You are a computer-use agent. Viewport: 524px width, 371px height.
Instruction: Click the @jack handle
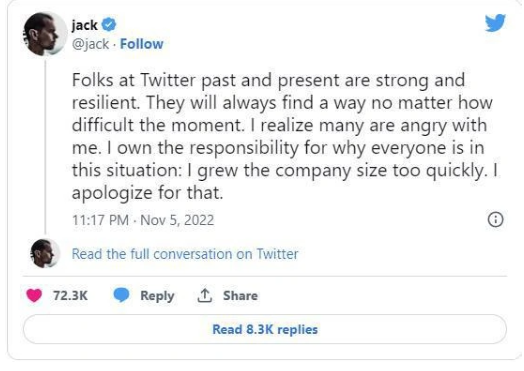point(91,44)
